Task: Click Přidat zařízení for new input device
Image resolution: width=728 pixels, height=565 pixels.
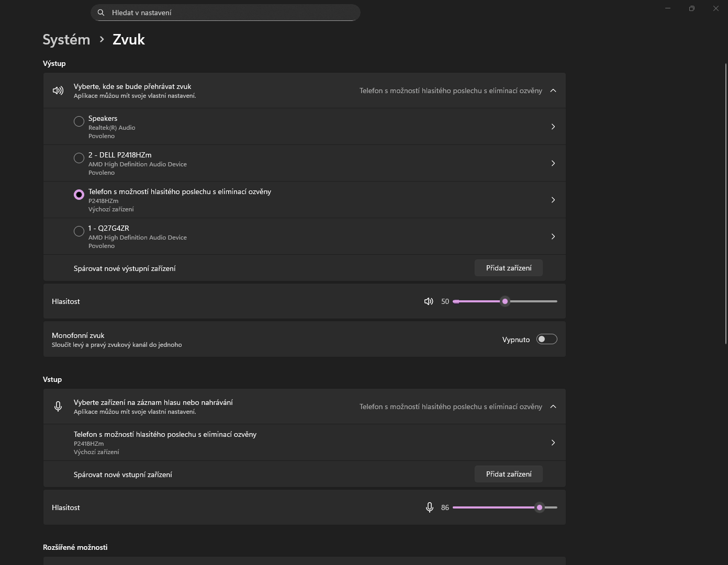Action: click(508, 474)
